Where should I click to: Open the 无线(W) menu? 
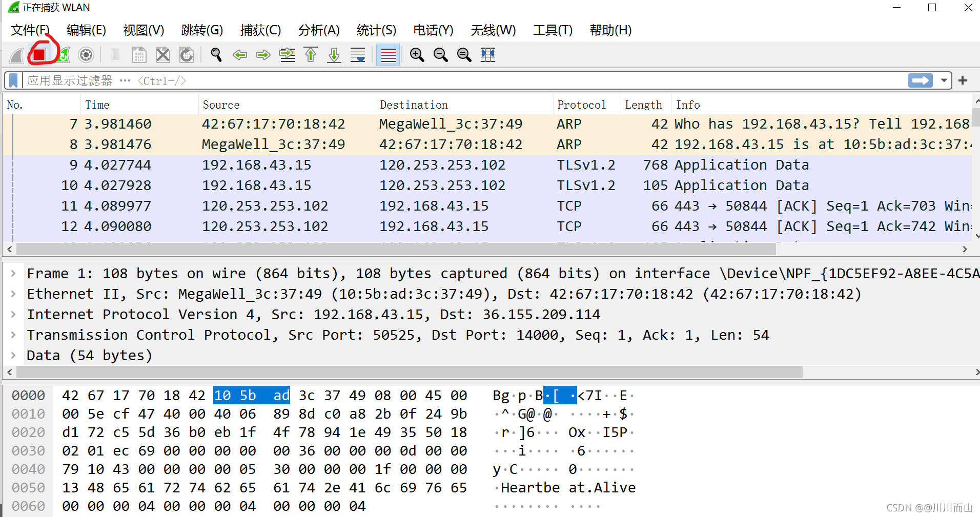coord(493,30)
